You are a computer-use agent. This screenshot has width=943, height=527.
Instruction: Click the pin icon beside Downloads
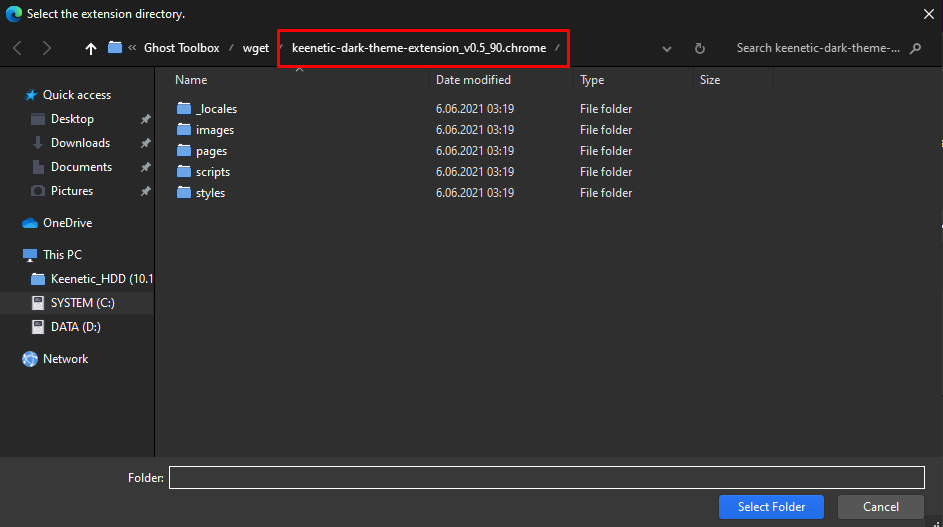pyautogui.click(x=146, y=143)
